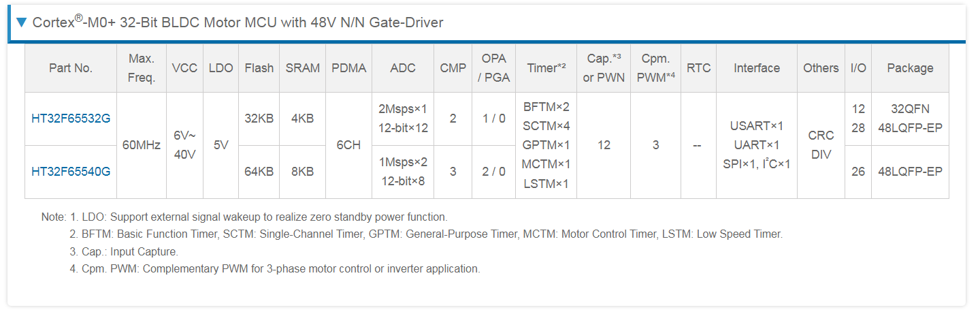Select the PDMA column header

tap(349, 68)
